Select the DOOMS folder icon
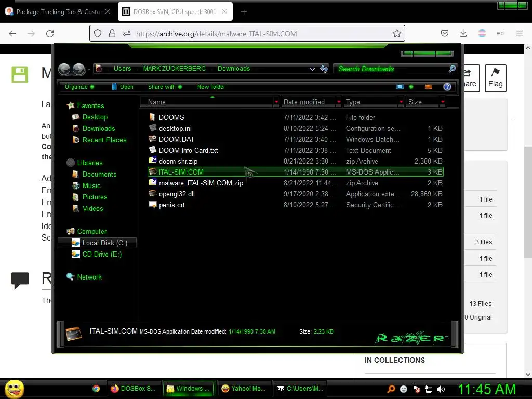 pos(152,117)
